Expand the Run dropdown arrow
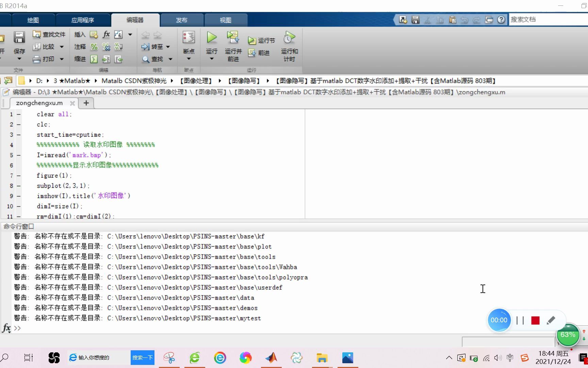Screen dimensions: 588x368 212,59
